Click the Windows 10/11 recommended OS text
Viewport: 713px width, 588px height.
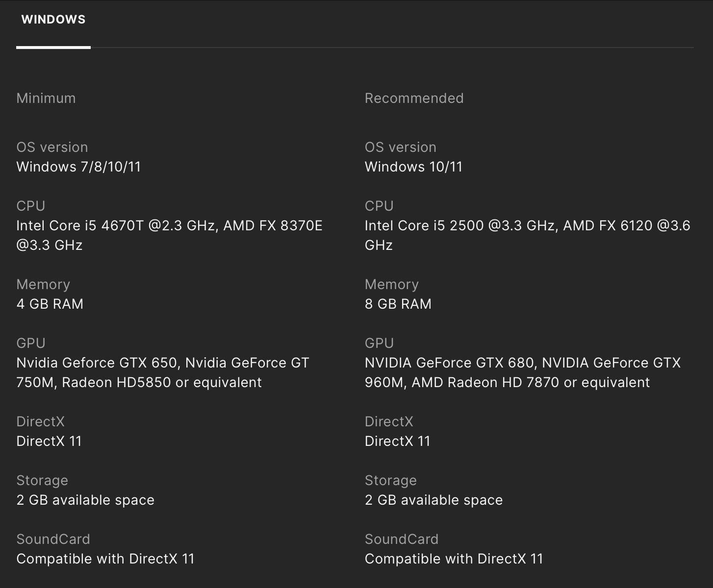(x=413, y=167)
